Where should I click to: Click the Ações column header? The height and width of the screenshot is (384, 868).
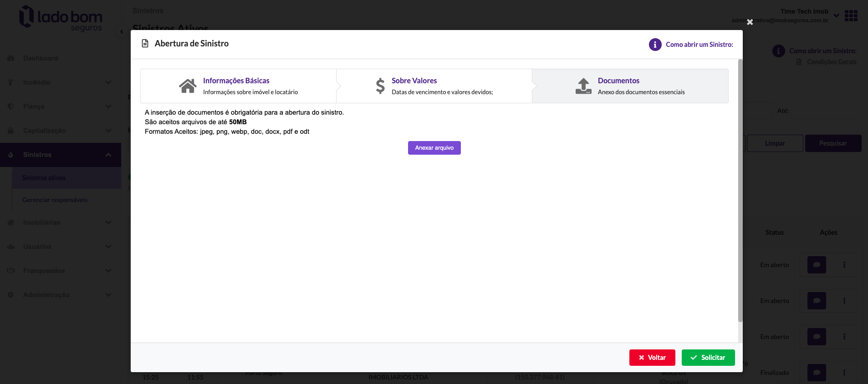click(828, 232)
